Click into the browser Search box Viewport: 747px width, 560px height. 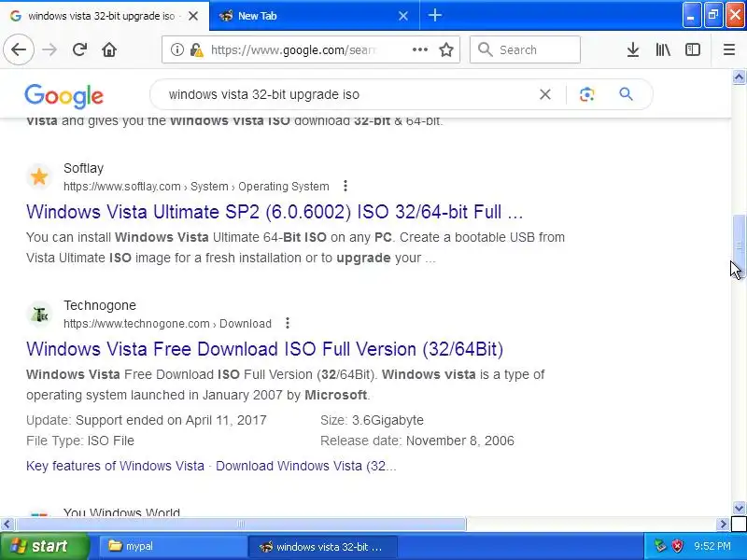pyautogui.click(x=525, y=49)
